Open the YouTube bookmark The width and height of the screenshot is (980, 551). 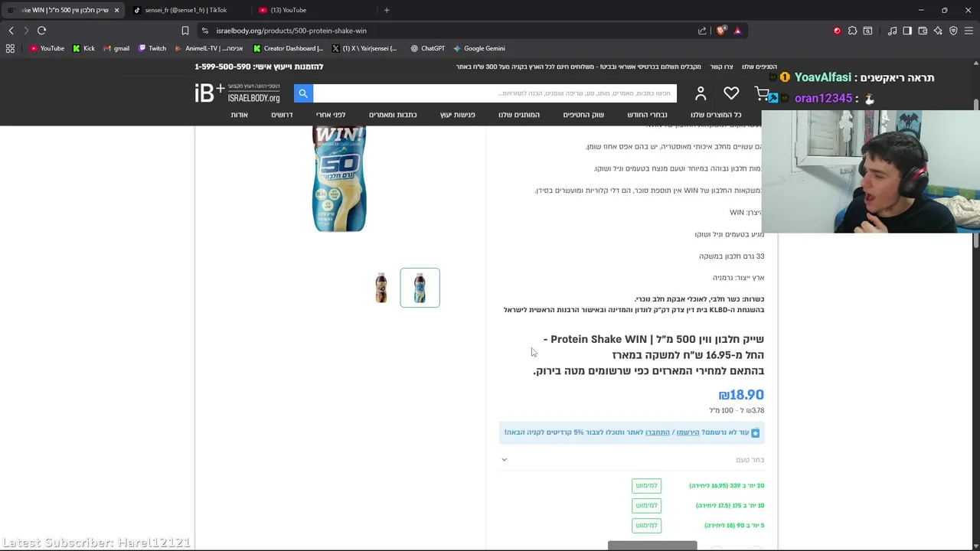pos(47,48)
